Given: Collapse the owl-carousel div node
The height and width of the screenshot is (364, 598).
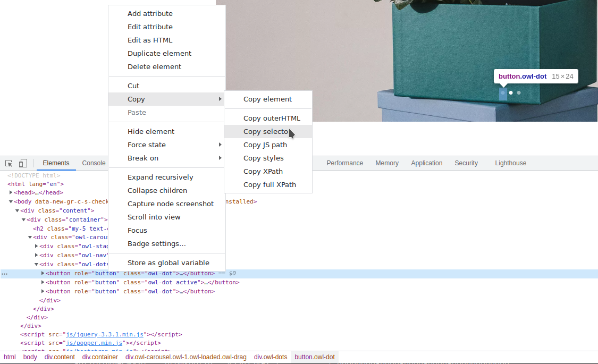Looking at the screenshot, I should (30, 238).
